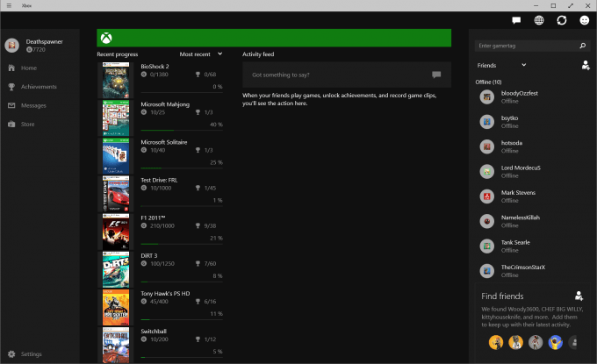597x364 pixels.
Task: Click add friend icon beside Friends dropdown
Action: click(586, 66)
